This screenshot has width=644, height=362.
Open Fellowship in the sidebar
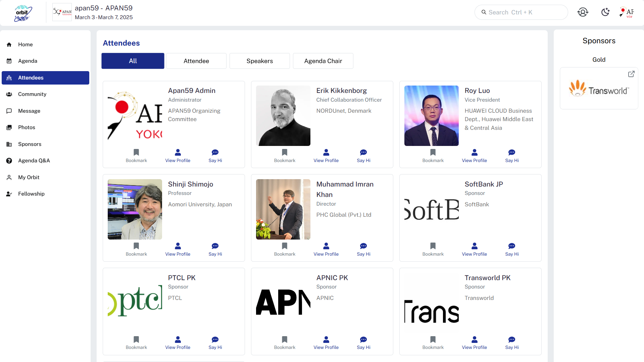45,194
